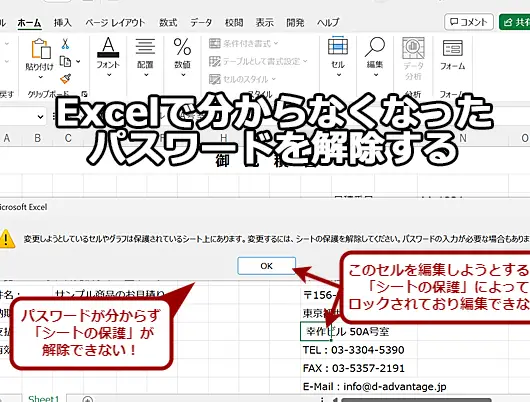Switch to the ページ レイアウト tab

pos(115,23)
